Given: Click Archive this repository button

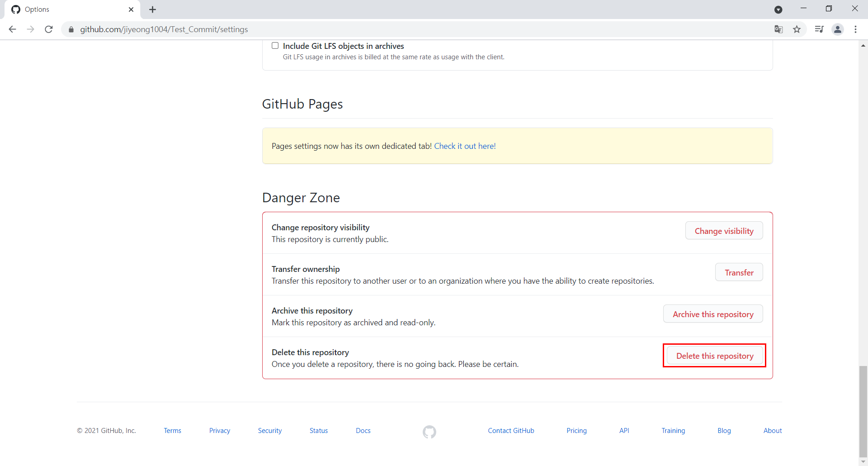Looking at the screenshot, I should (x=713, y=314).
